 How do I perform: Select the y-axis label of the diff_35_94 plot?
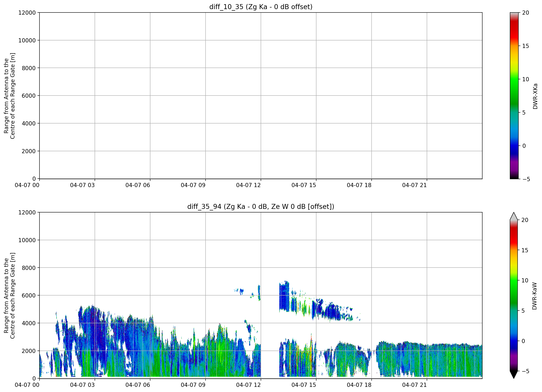coord(9,295)
